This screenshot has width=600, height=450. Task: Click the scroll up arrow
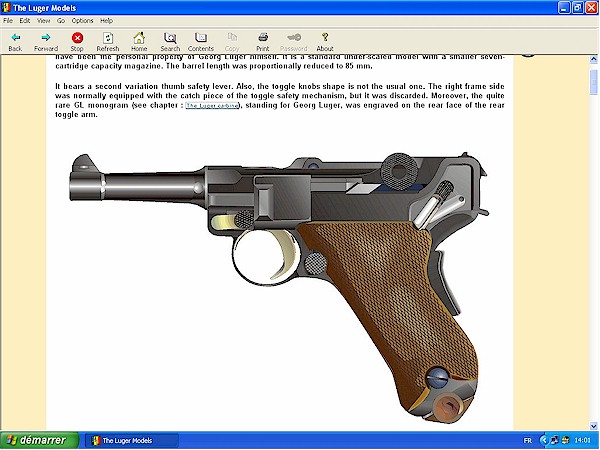[x=593, y=59]
